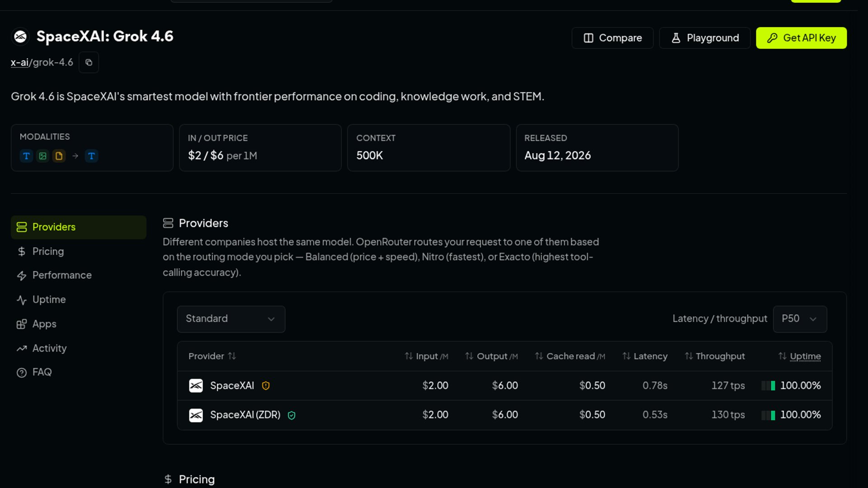Click the SpaceXAI (ZDR) provider name

point(245,415)
